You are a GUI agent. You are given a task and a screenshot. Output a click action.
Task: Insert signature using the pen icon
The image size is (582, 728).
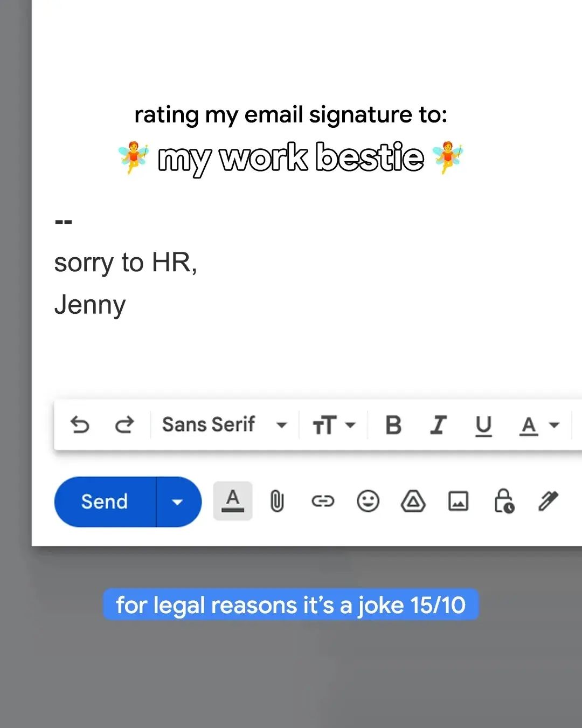(x=549, y=501)
